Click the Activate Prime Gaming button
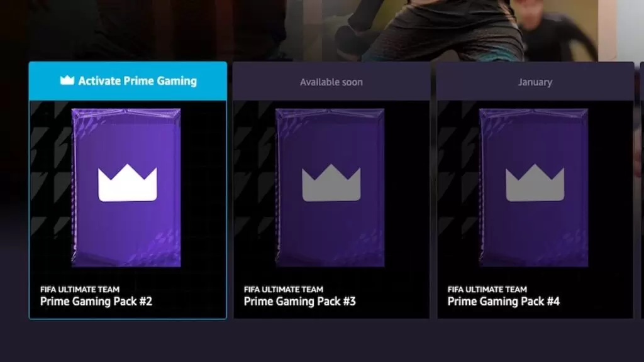Viewport: 644px width, 362px height. pyautogui.click(x=128, y=81)
